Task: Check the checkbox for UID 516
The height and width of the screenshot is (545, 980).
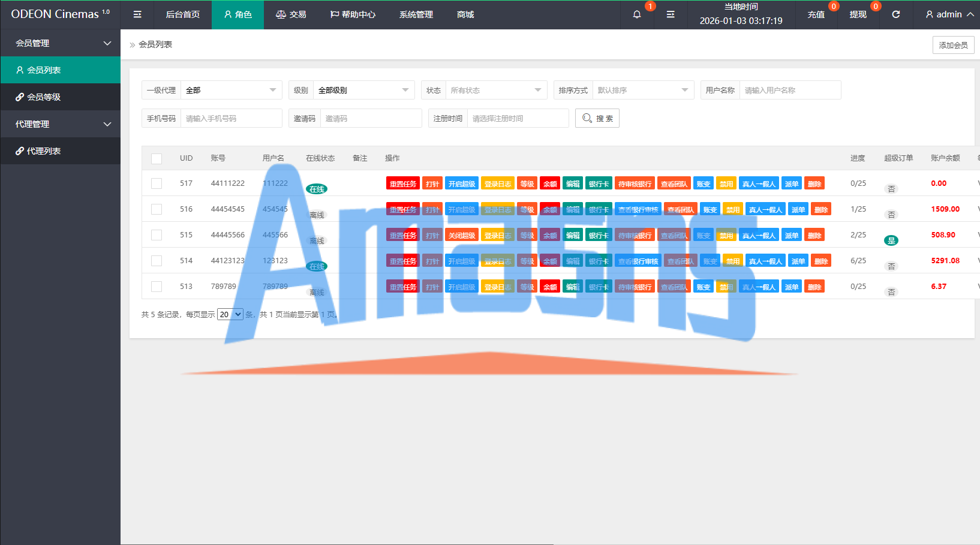Action: [x=157, y=209]
